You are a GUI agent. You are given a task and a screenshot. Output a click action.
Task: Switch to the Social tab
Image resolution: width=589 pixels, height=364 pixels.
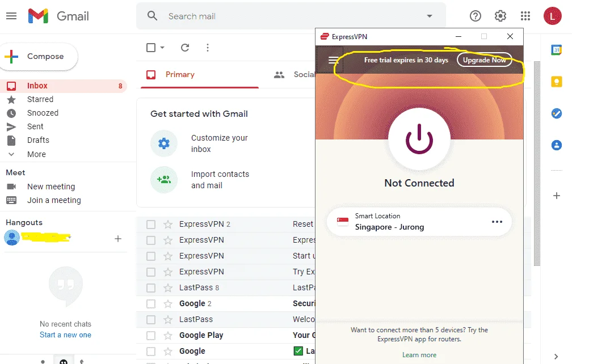click(x=295, y=75)
